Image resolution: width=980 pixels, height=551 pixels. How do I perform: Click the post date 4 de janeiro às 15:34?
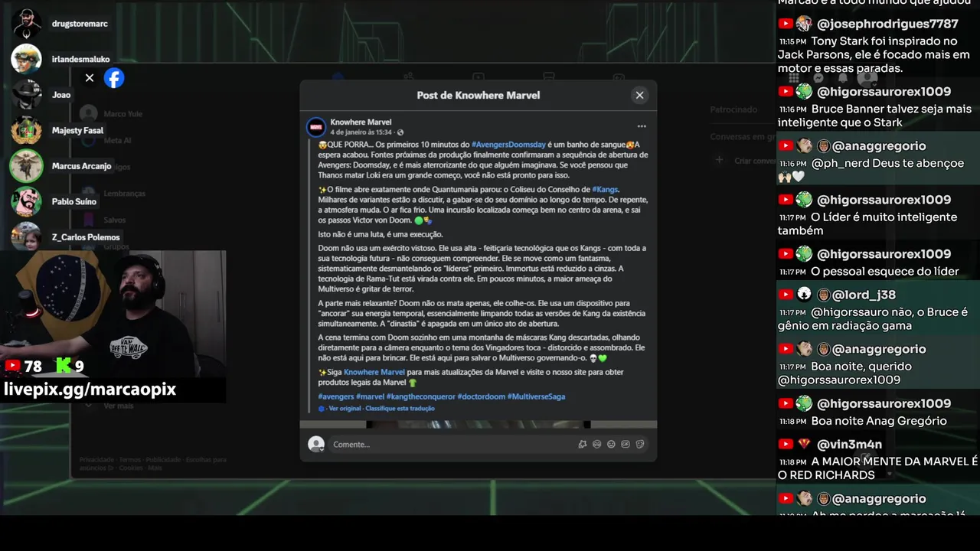pos(361,132)
